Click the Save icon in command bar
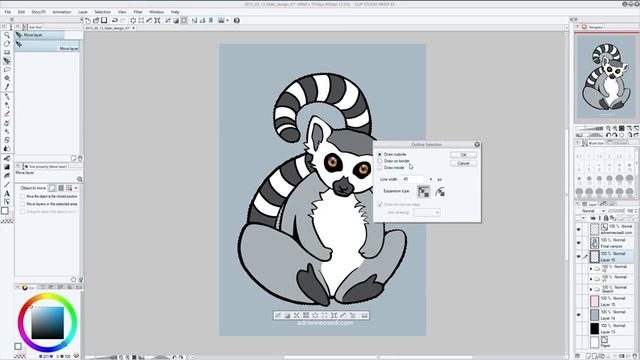640x360 pixels. [104, 20]
